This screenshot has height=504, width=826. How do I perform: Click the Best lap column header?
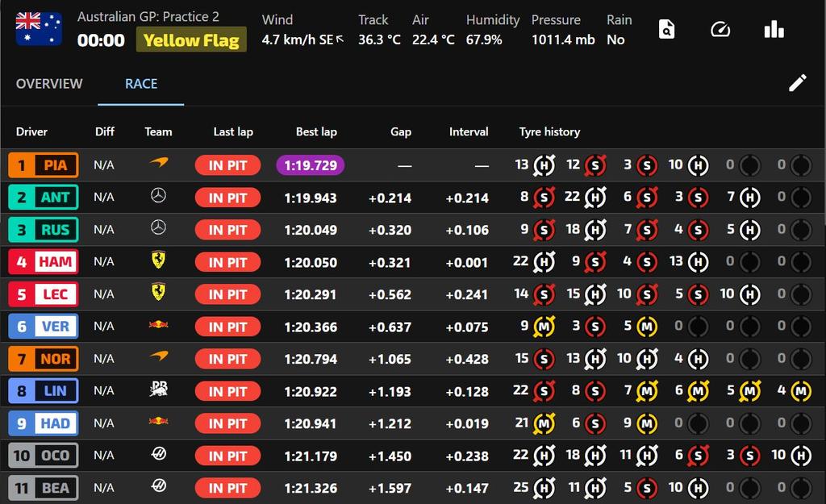pyautogui.click(x=316, y=131)
